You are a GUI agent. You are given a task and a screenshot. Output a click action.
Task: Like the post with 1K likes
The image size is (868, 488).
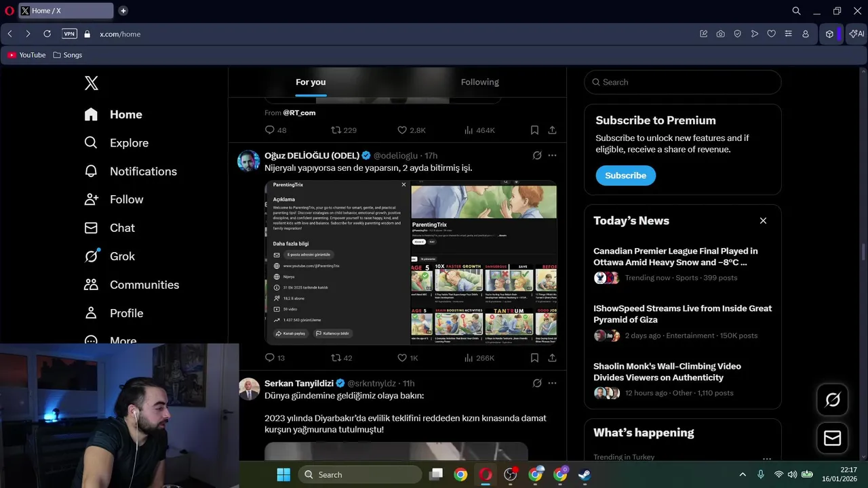point(408,358)
